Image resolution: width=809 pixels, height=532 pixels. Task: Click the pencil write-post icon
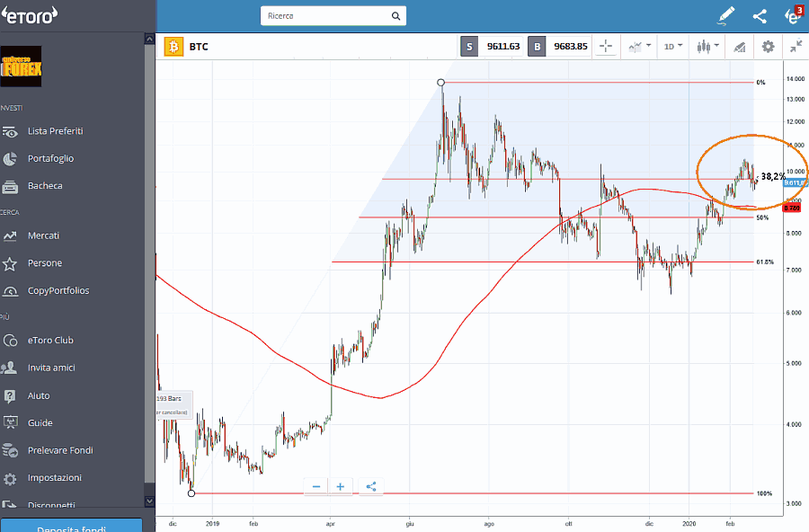click(726, 15)
